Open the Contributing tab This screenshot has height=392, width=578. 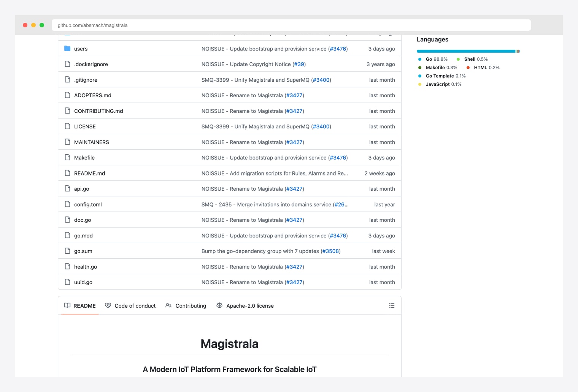coord(186,306)
